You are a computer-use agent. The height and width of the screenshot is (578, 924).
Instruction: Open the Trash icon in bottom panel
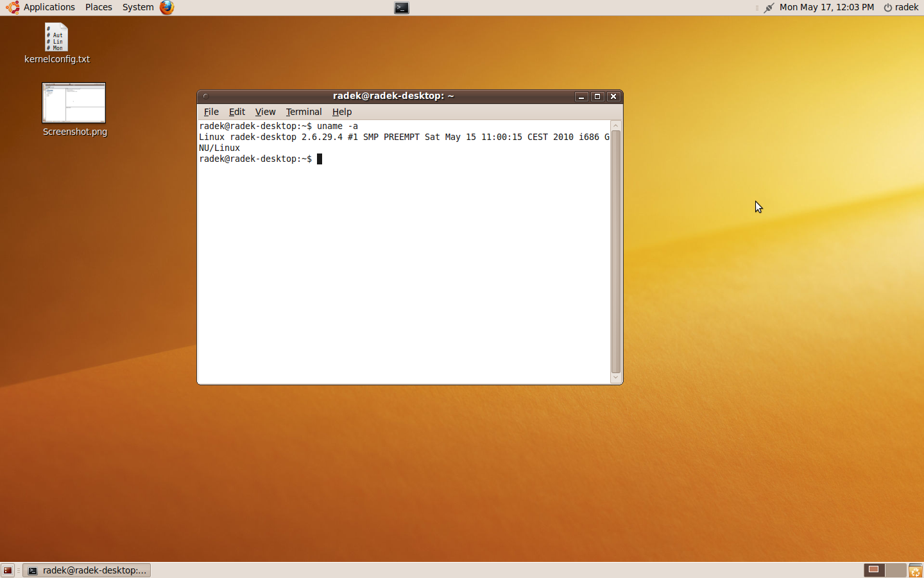click(916, 570)
